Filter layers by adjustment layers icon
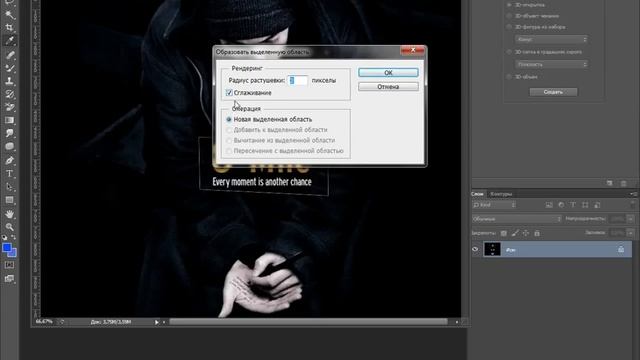The image size is (640, 360). (x=561, y=205)
